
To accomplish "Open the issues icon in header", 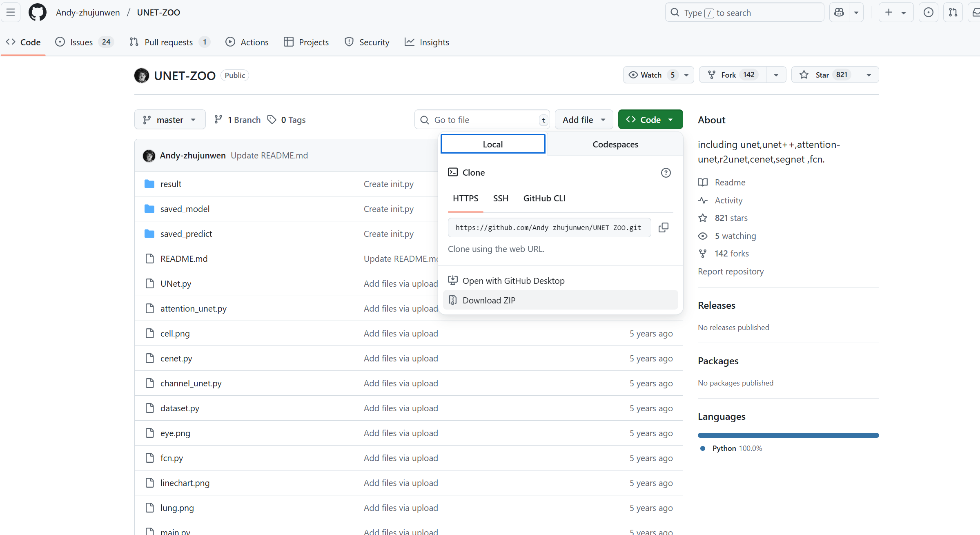I will [x=928, y=12].
